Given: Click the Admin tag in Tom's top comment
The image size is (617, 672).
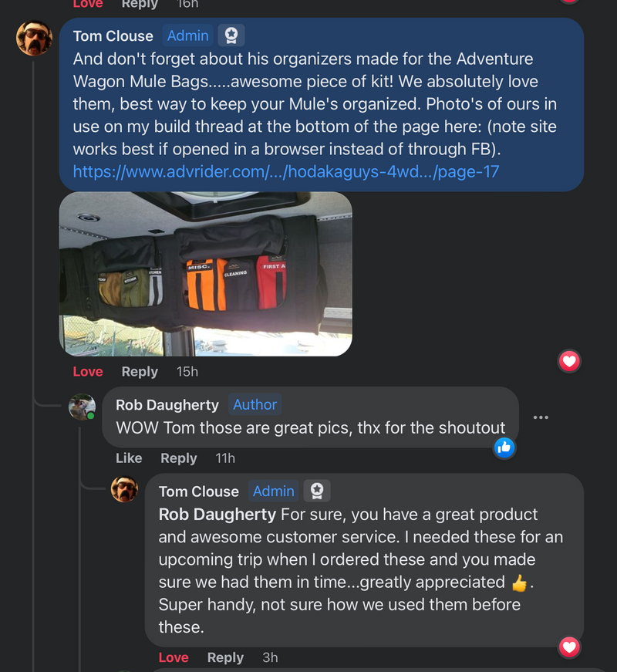Looking at the screenshot, I should coord(187,35).
